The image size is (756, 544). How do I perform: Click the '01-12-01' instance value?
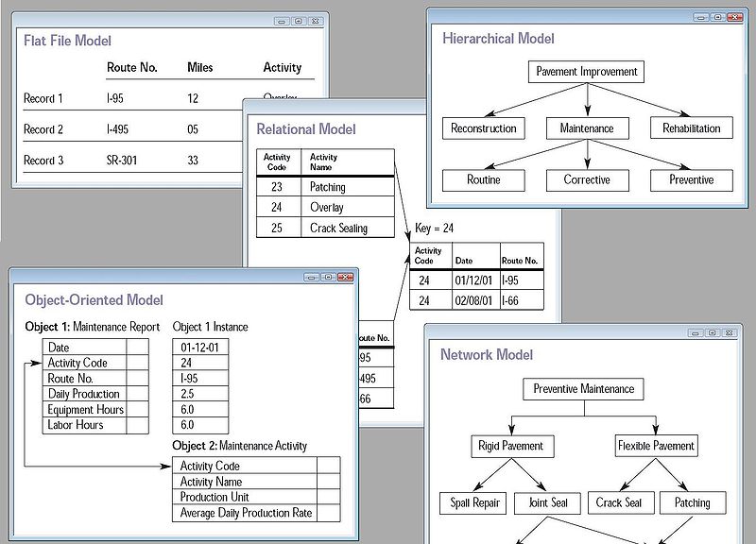pos(199,348)
